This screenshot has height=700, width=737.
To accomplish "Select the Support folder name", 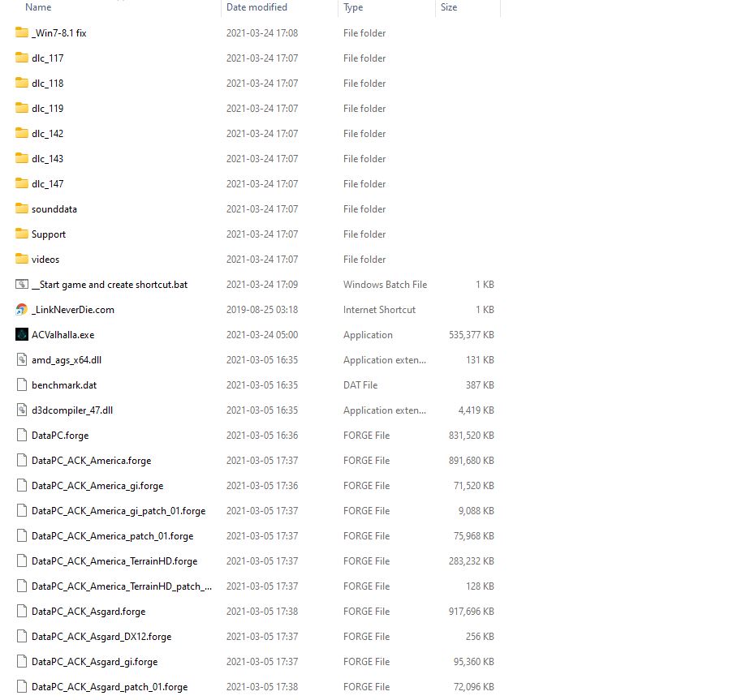I will [x=49, y=234].
